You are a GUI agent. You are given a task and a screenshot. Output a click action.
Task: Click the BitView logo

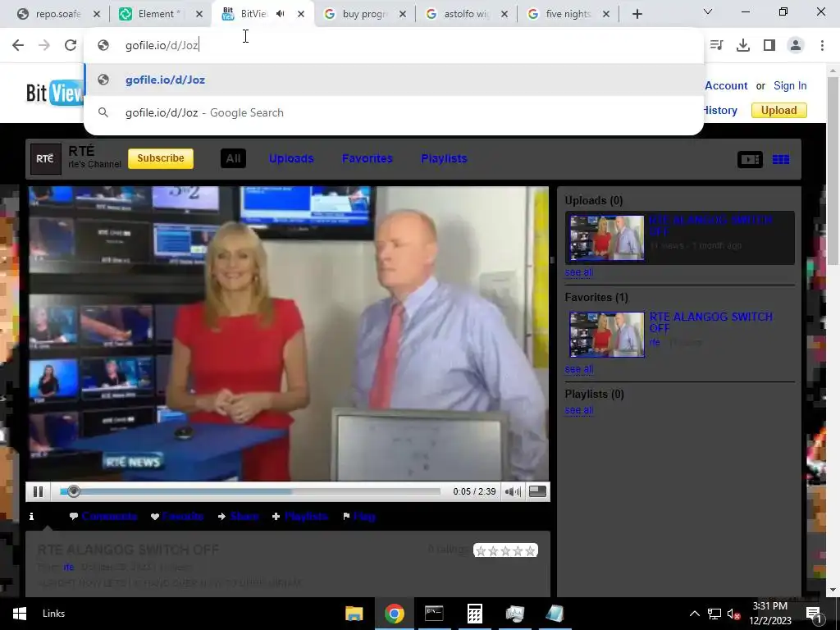point(55,93)
